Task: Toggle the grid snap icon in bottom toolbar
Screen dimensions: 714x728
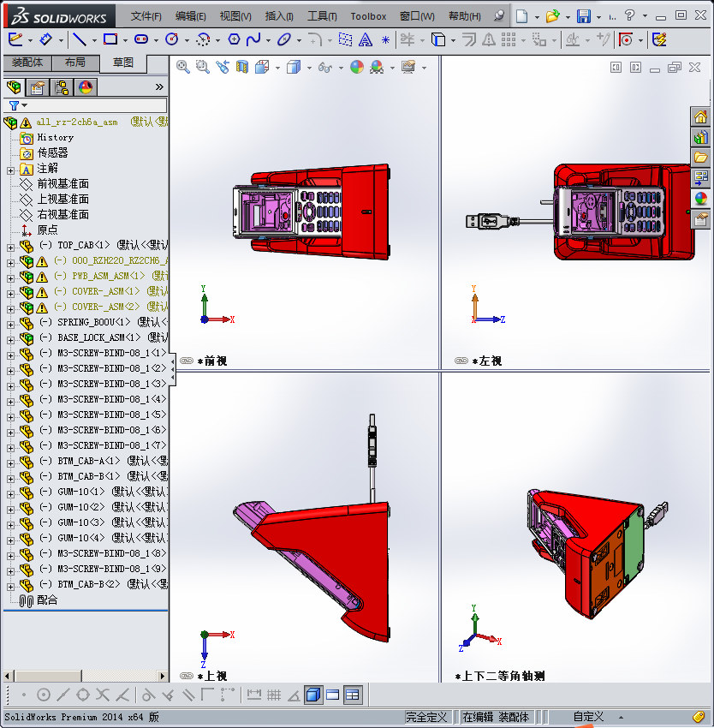Action: click(x=274, y=695)
